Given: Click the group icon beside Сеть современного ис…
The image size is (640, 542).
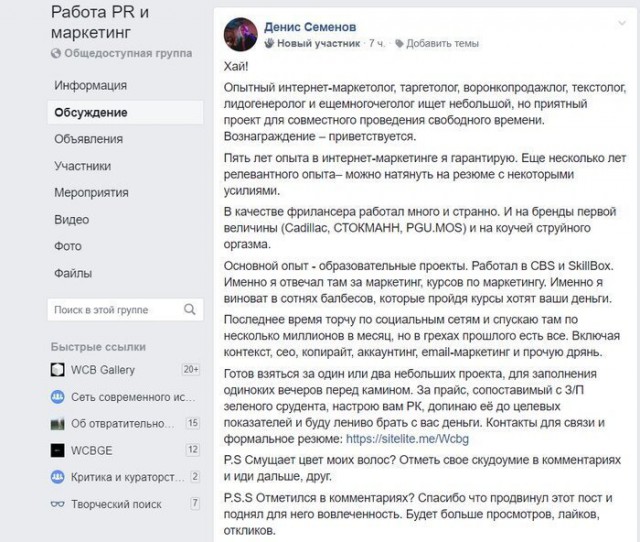Looking at the screenshot, I should coord(58,396).
